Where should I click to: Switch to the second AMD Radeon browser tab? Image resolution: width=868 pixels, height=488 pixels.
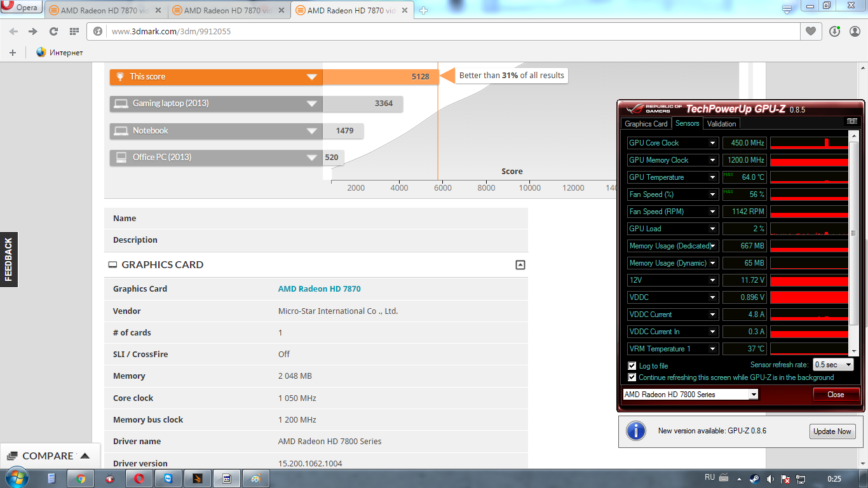click(x=229, y=10)
